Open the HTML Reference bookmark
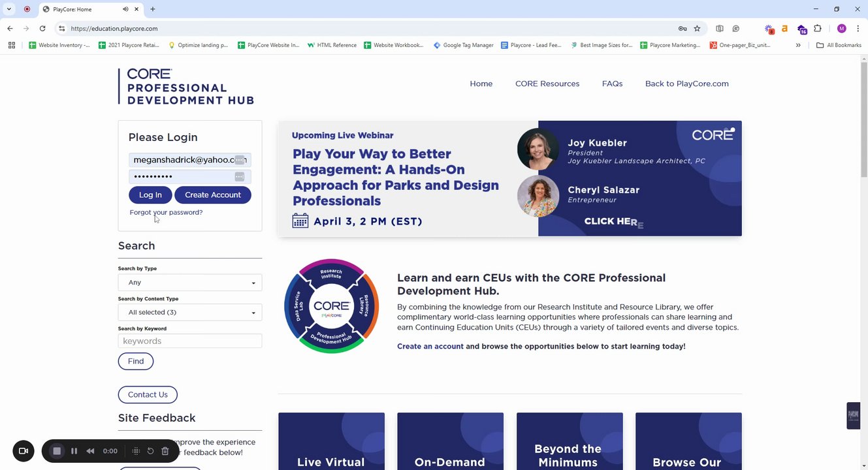The height and width of the screenshot is (470, 868). (x=332, y=45)
